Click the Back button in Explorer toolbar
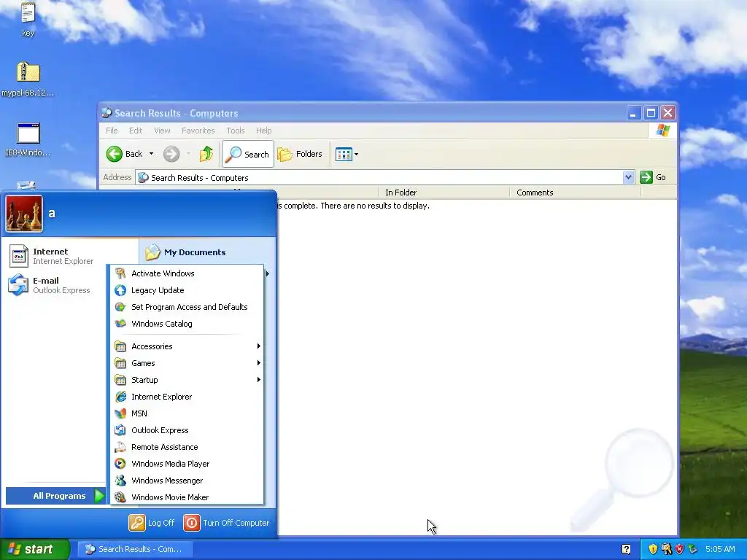Screen dimensions: 747x560 tap(124, 154)
